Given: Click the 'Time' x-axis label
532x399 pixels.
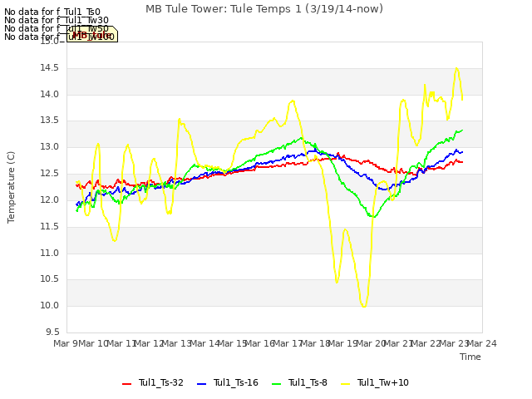Looking at the screenshot, I should 470,357.
